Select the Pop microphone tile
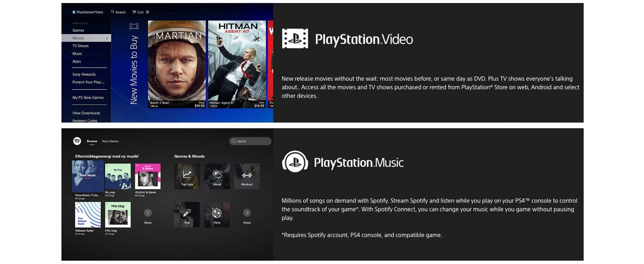644x264 pixels. (x=187, y=214)
